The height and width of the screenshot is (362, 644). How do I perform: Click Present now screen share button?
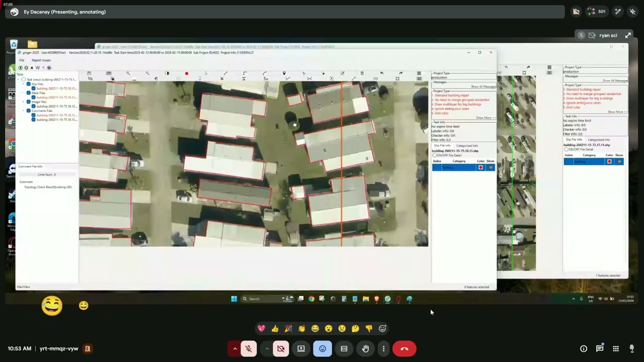coord(301,348)
